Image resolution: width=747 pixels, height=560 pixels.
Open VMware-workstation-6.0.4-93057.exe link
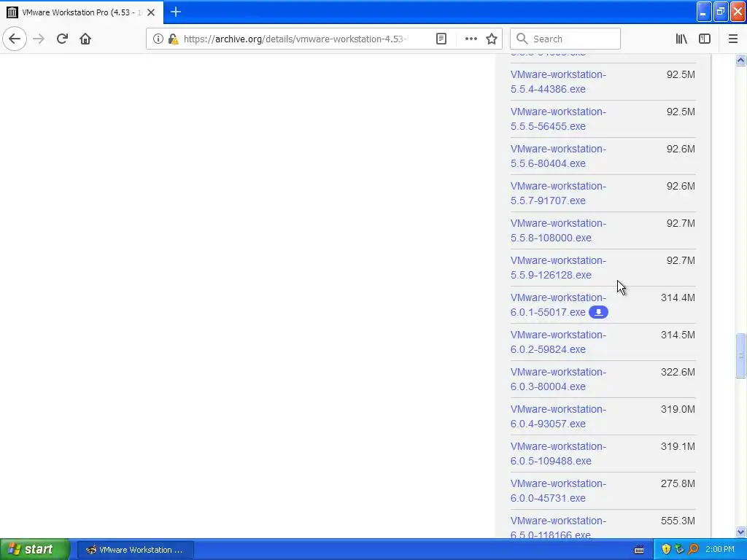[x=558, y=416]
